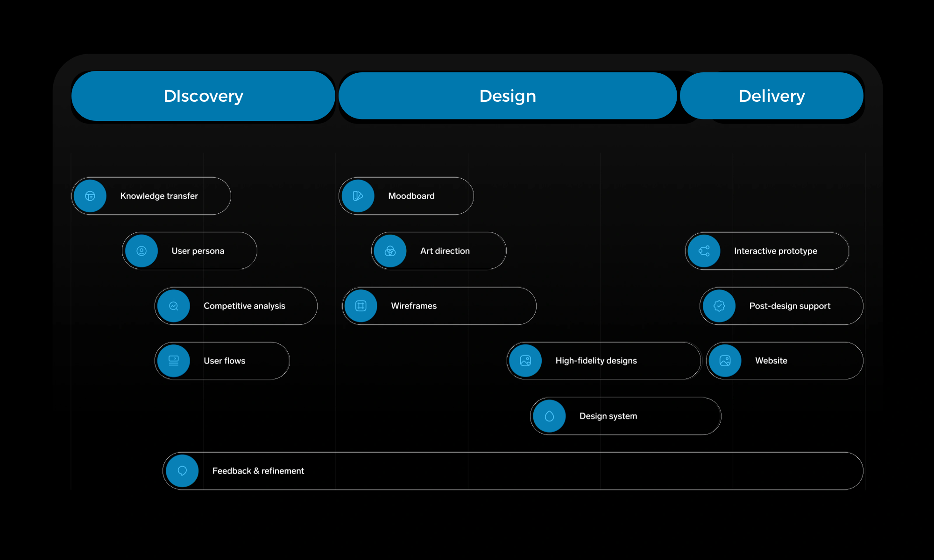Click the Interactive prototype nodes icon
Viewport: 934px width, 560px height.
704,251
